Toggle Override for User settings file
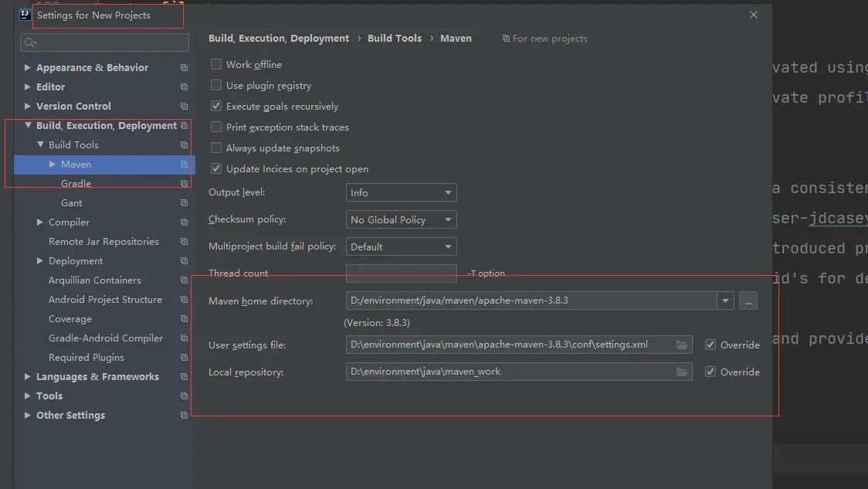Screen dimensions: 868x489 tap(710, 345)
